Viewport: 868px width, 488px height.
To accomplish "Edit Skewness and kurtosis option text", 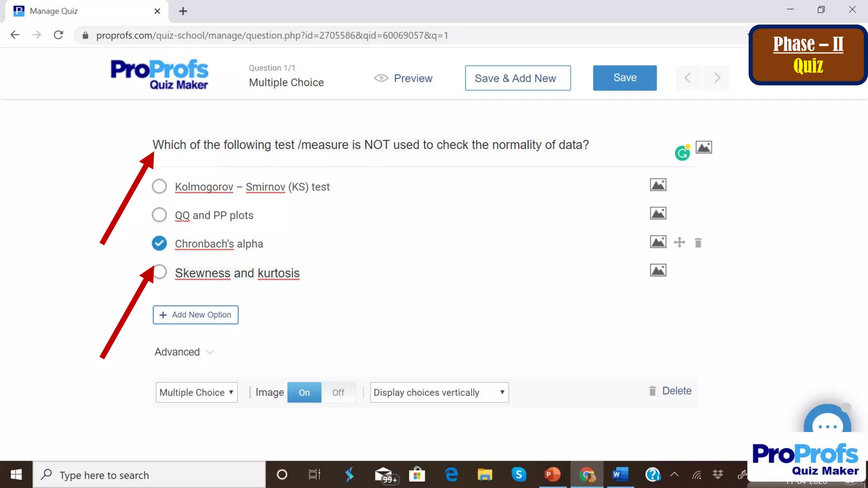I will click(237, 273).
